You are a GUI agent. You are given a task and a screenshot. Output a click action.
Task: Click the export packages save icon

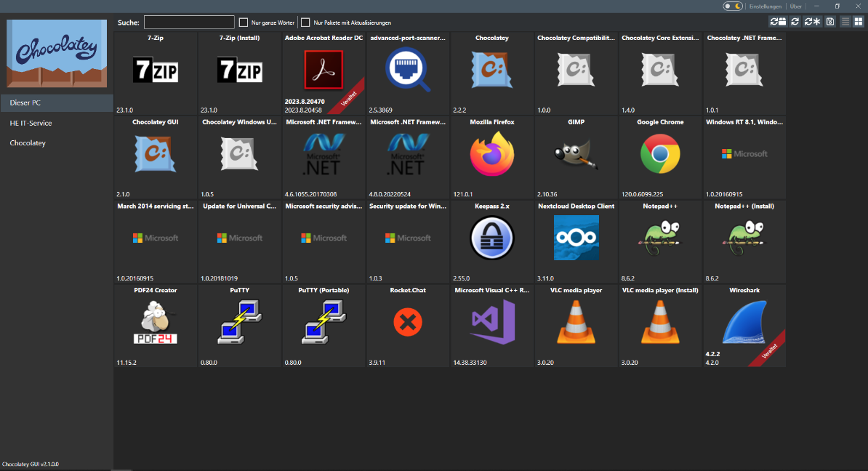830,22
